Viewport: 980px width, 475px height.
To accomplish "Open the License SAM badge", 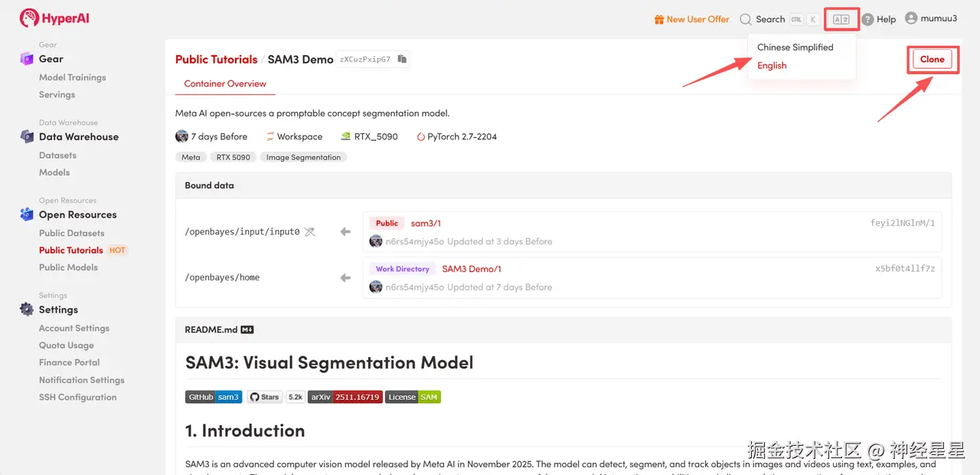I will point(413,397).
